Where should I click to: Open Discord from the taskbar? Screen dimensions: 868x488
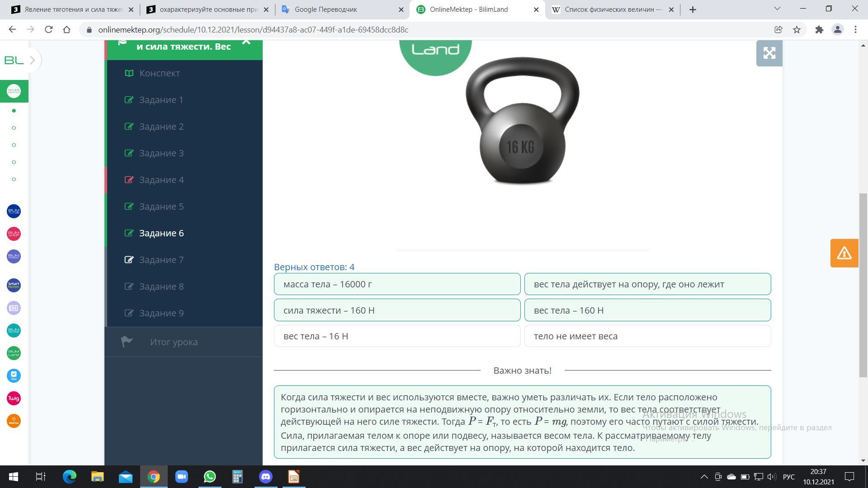[x=265, y=477]
